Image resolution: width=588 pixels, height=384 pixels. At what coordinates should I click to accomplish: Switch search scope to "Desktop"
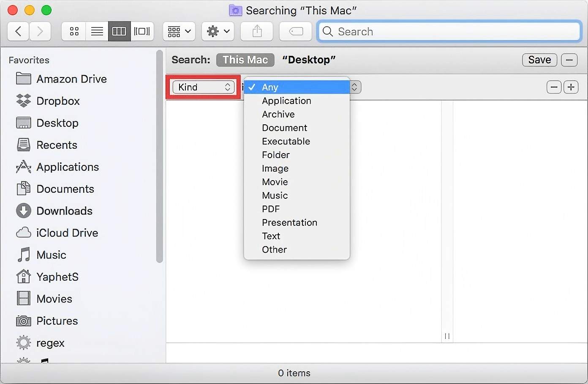point(309,60)
